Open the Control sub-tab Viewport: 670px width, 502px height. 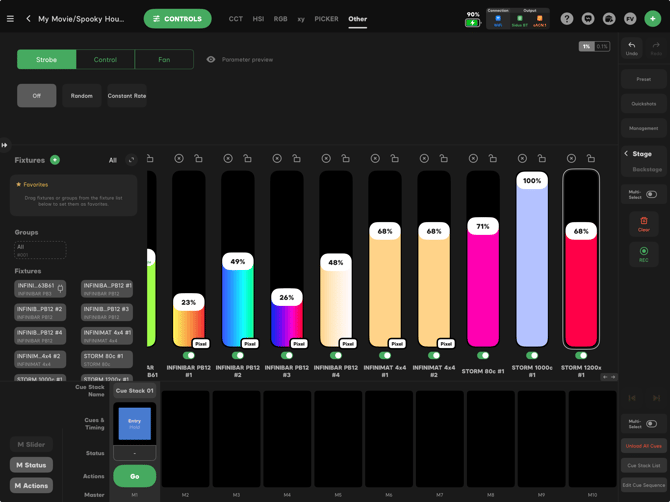tap(105, 59)
